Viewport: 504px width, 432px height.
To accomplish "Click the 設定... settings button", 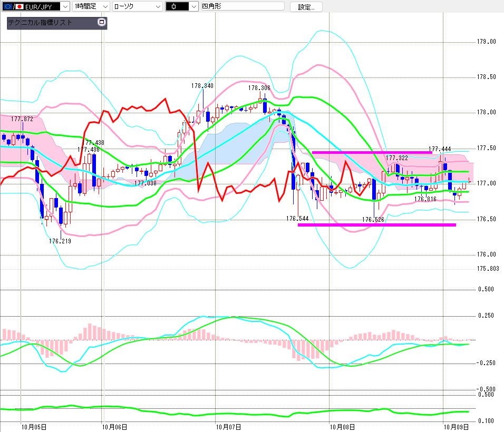I will (306, 7).
